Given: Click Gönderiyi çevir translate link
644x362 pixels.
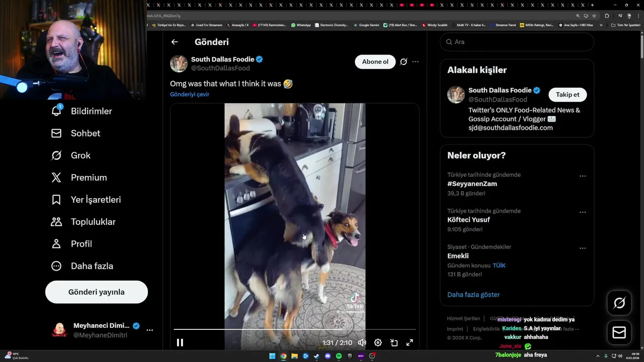Looking at the screenshot, I should pos(190,95).
